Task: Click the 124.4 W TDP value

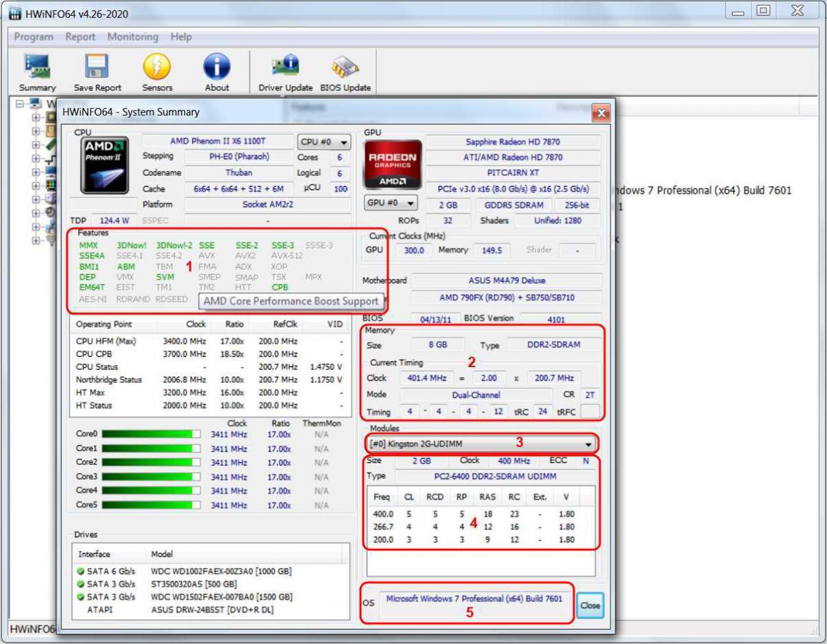Action: tap(114, 220)
